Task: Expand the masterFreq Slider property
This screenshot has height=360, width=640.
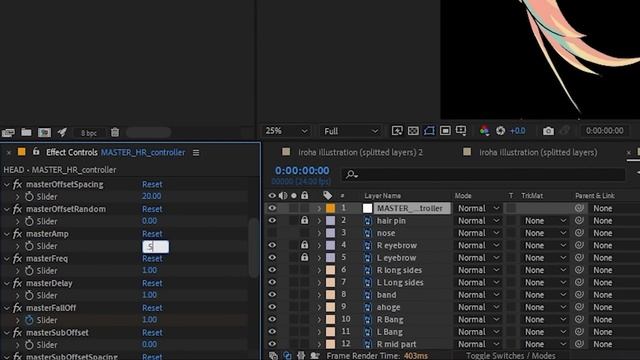Action: click(x=18, y=271)
